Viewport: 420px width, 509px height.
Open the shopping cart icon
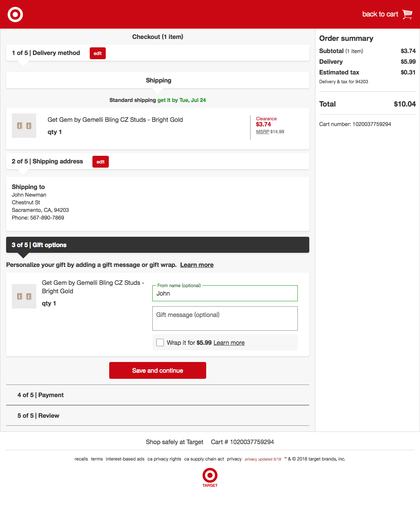pyautogui.click(x=407, y=14)
